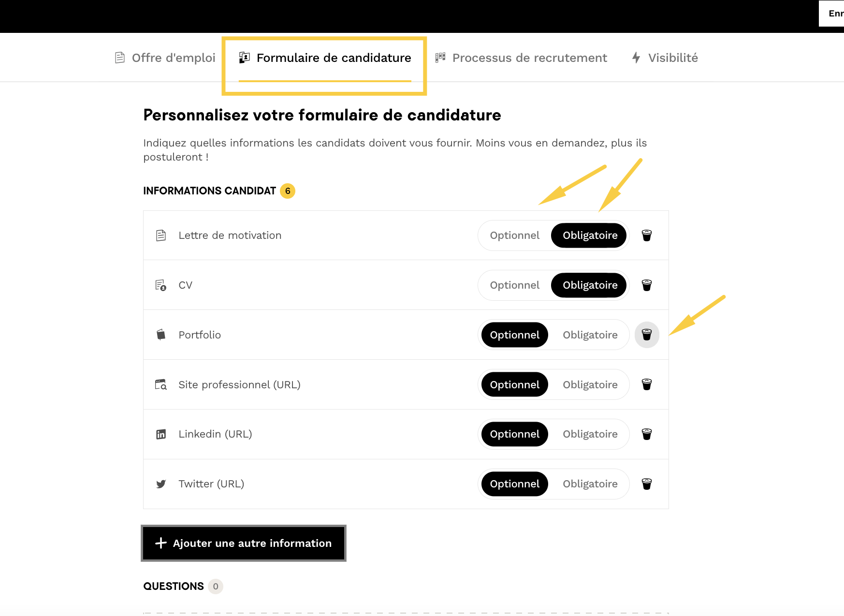This screenshot has height=616, width=844.
Task: Click the partially visible Enregistrer button
Action: [x=834, y=14]
